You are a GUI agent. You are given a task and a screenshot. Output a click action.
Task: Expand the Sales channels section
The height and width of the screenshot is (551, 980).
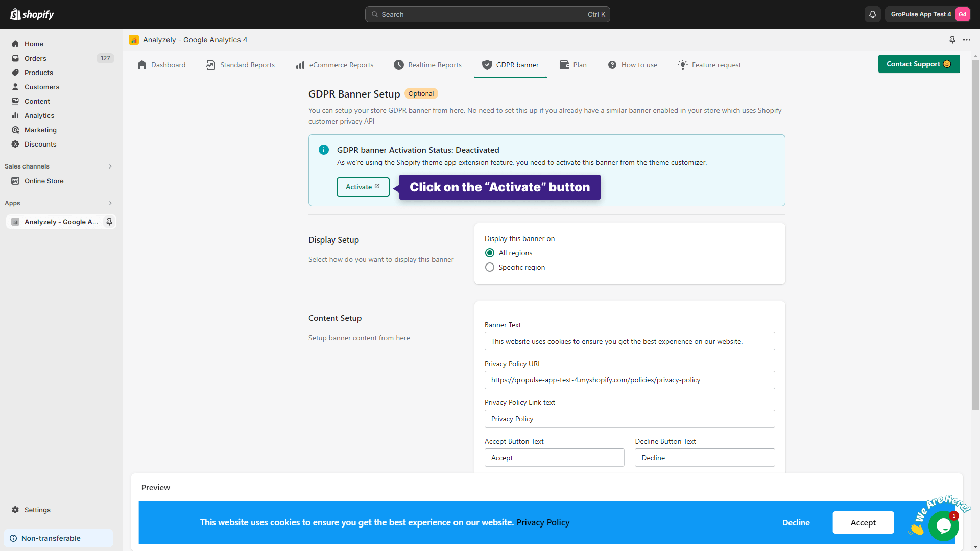(x=110, y=166)
